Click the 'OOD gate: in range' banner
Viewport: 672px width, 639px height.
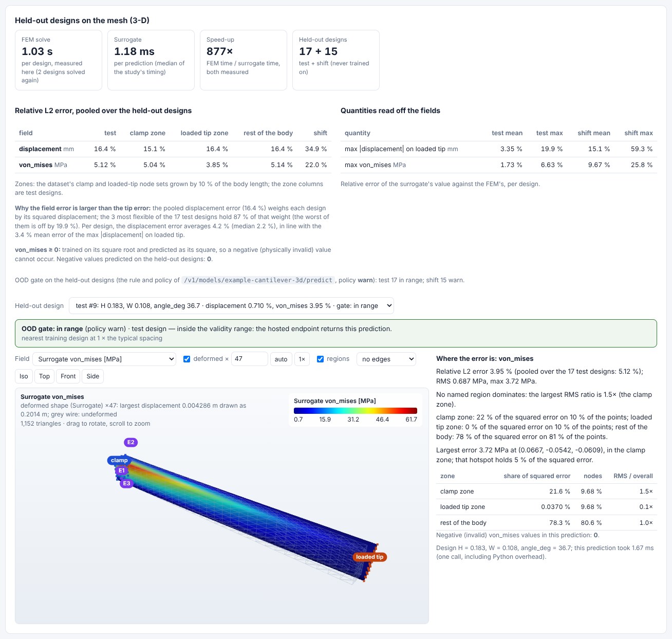[x=336, y=333]
